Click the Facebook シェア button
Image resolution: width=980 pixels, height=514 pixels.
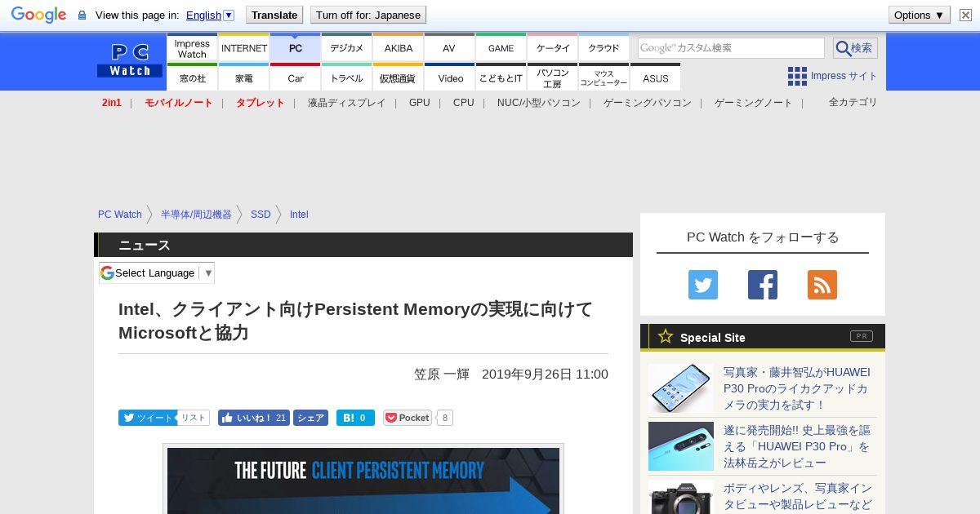310,418
